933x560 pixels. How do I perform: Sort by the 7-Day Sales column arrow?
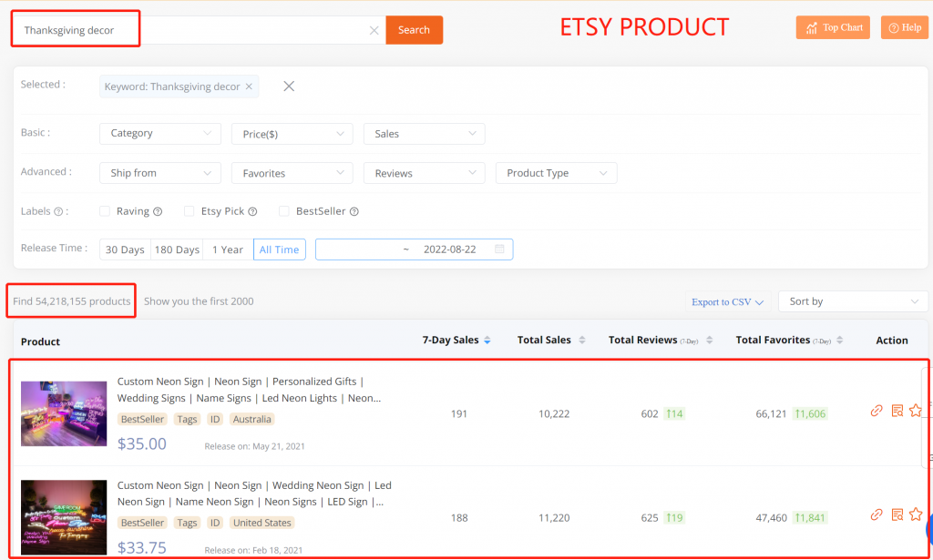[487, 341]
